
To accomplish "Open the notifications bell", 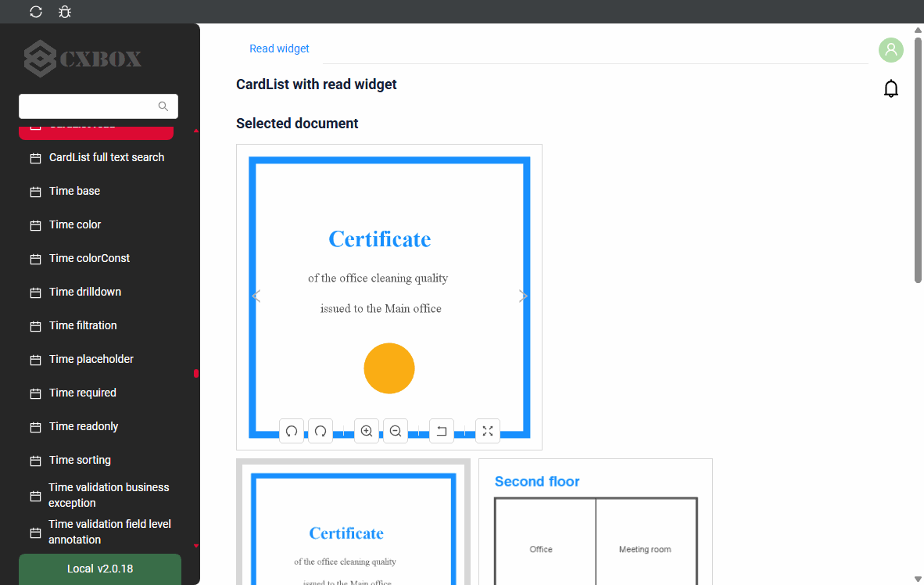I will [891, 88].
